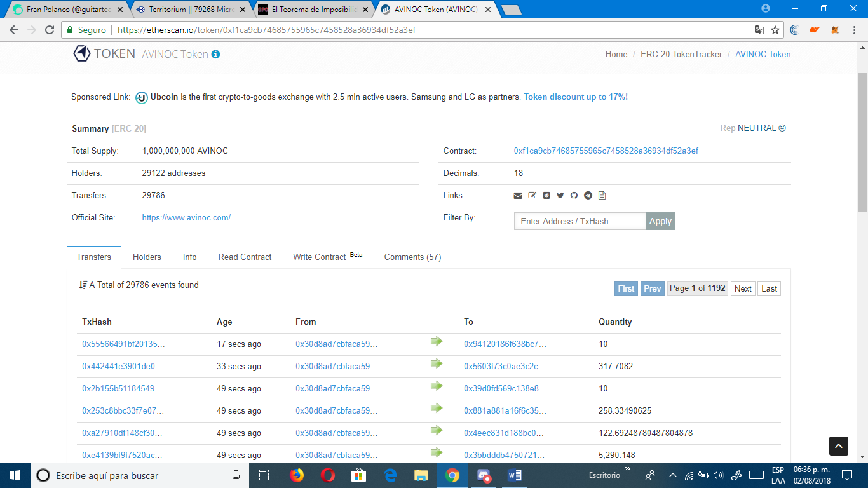Open transaction hash 0x442441e3901de0...

click(123, 367)
